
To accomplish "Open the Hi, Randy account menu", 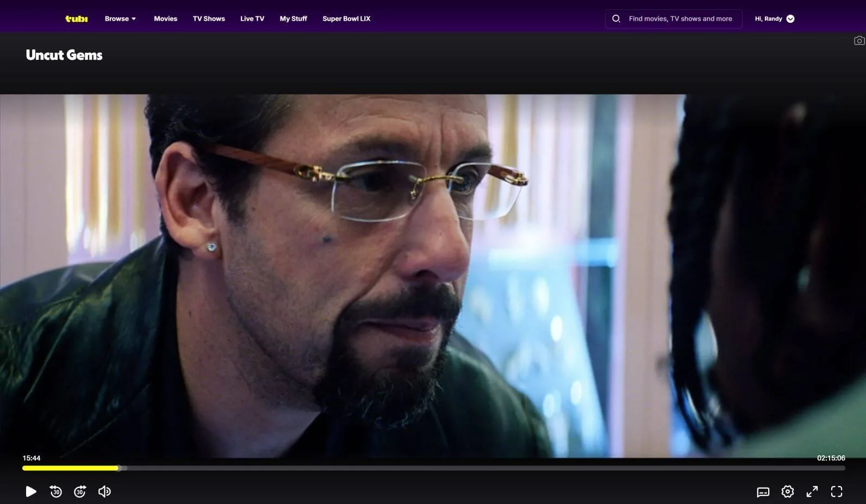I will tap(775, 18).
